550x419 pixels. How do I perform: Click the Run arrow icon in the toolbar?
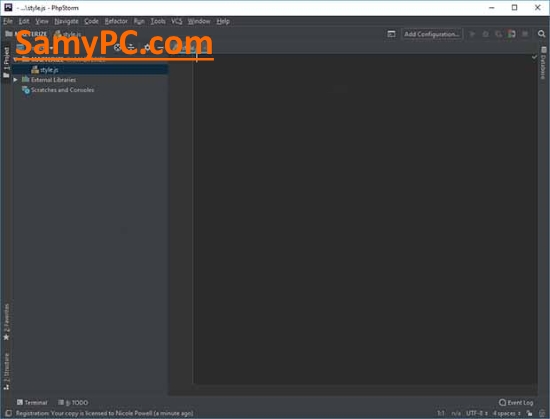pos(472,34)
